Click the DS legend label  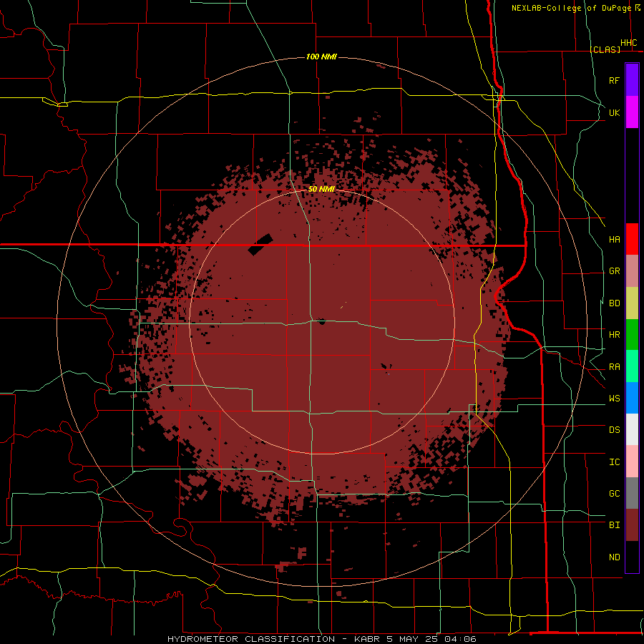pyautogui.click(x=614, y=430)
